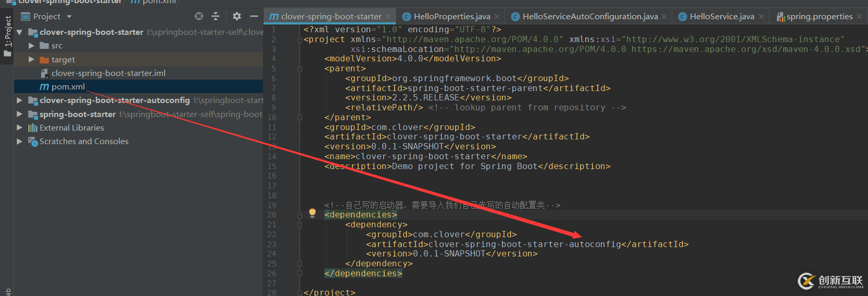Click the xsi:schemaLocation attribute line
868x296 pixels.
click(609, 49)
